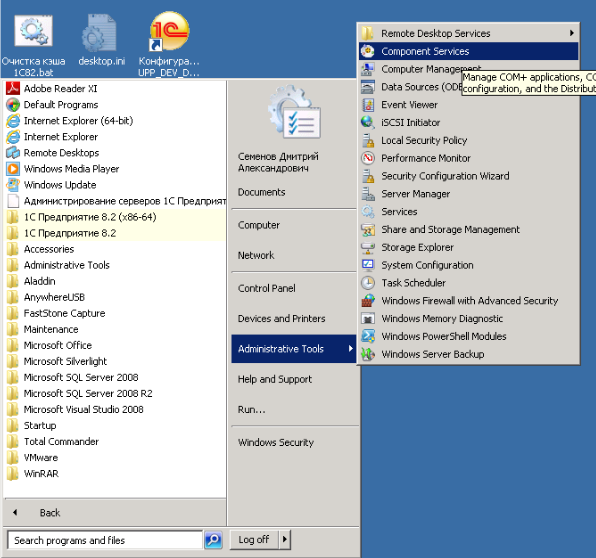Image resolution: width=596 pixels, height=558 pixels.
Task: Expand the 1C Предприятие 8.2 folder
Action: (115, 233)
